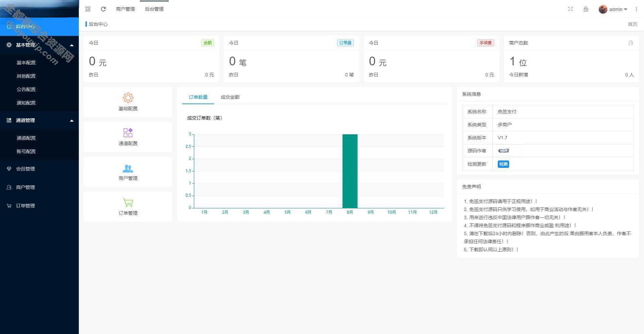Click the 订单管理 shortcut card label
This screenshot has height=334, width=644.
click(x=128, y=213)
